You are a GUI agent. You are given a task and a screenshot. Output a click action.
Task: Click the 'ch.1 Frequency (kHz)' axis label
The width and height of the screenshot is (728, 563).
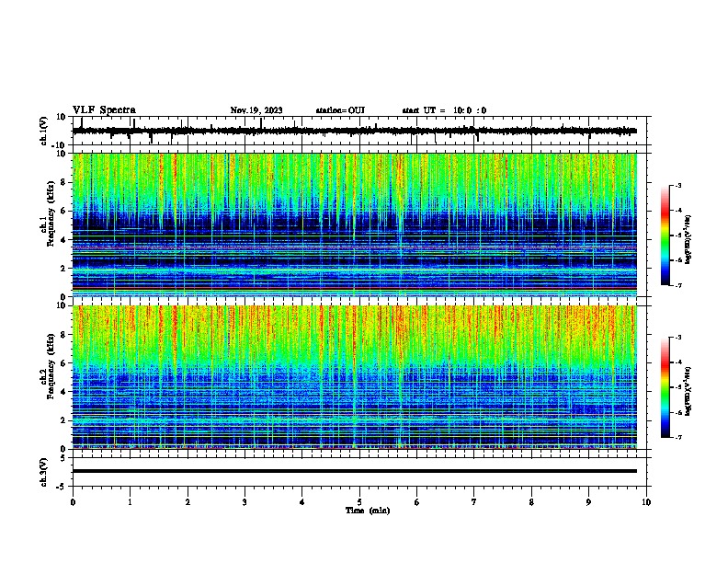click(x=48, y=213)
